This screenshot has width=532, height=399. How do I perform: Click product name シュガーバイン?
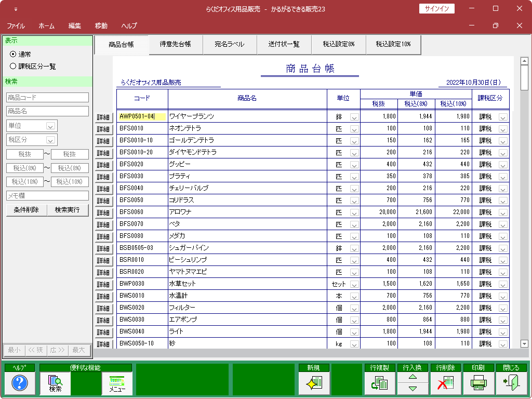tap(189, 248)
